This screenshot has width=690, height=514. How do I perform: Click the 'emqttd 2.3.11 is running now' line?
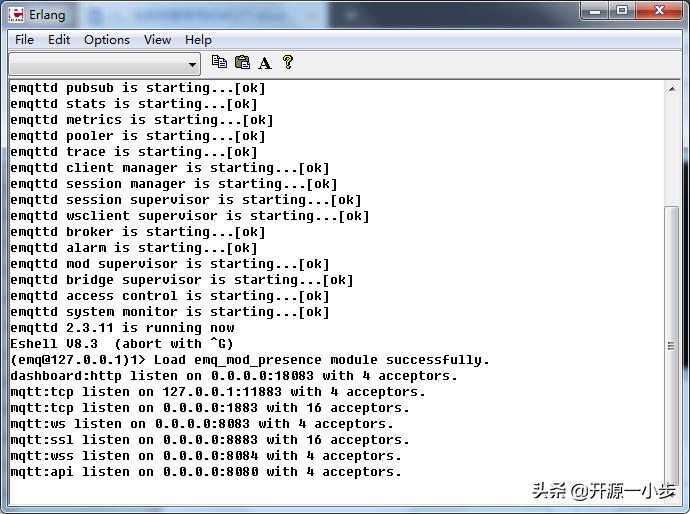(x=122, y=328)
